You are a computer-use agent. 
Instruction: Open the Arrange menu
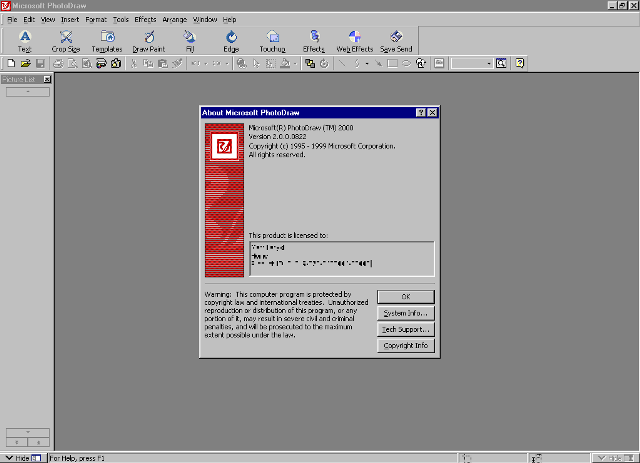[x=174, y=19]
